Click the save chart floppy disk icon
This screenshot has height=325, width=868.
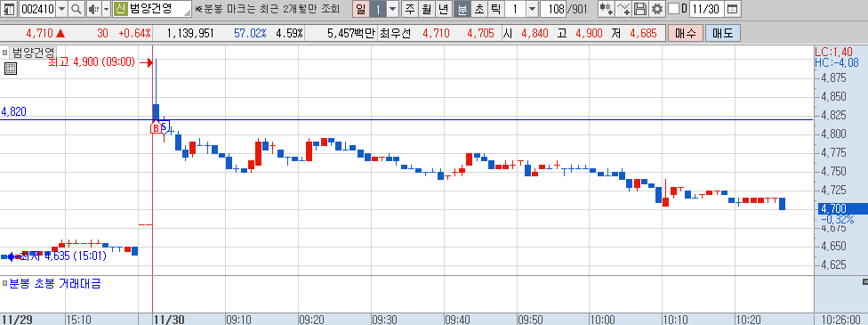point(640,9)
